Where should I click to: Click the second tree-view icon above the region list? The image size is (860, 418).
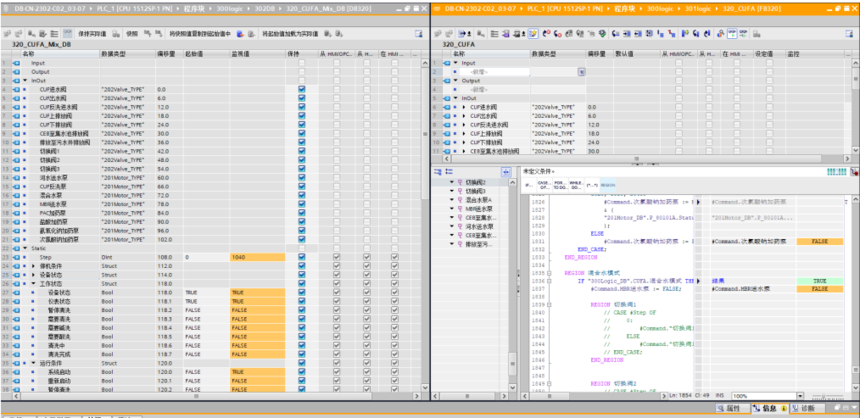coord(448,172)
